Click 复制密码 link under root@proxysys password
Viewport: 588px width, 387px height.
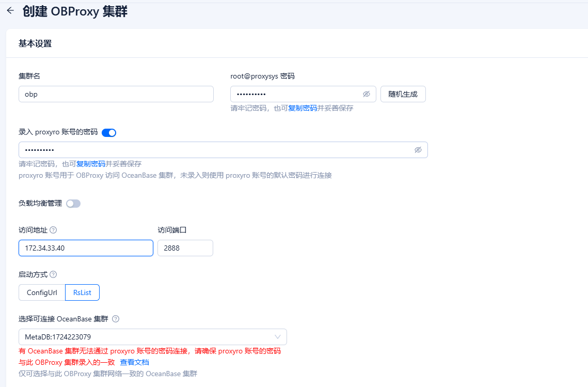point(303,108)
